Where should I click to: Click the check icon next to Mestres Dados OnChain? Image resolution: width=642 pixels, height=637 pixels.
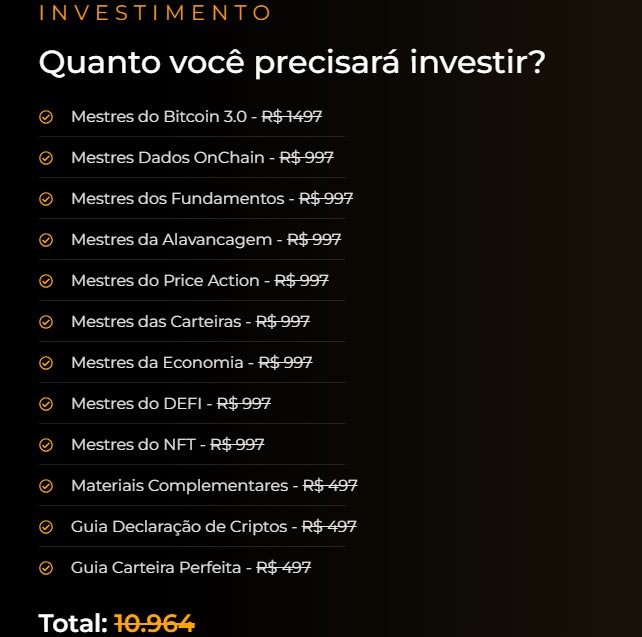coord(46,158)
